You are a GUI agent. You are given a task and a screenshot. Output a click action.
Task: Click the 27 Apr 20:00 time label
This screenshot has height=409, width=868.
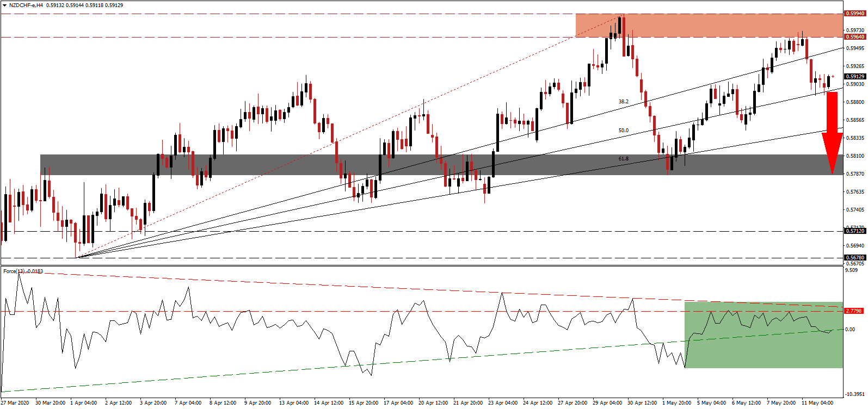point(573,403)
